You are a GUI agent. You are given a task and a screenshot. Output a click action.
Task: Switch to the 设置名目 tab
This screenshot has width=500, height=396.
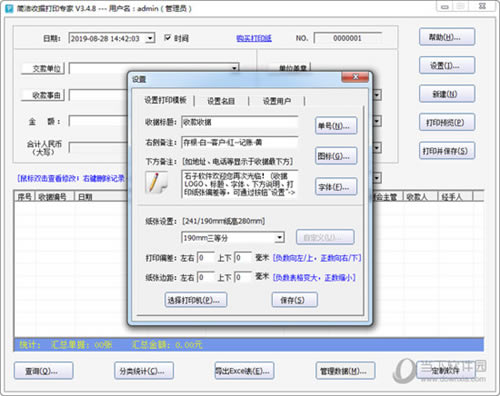(221, 101)
